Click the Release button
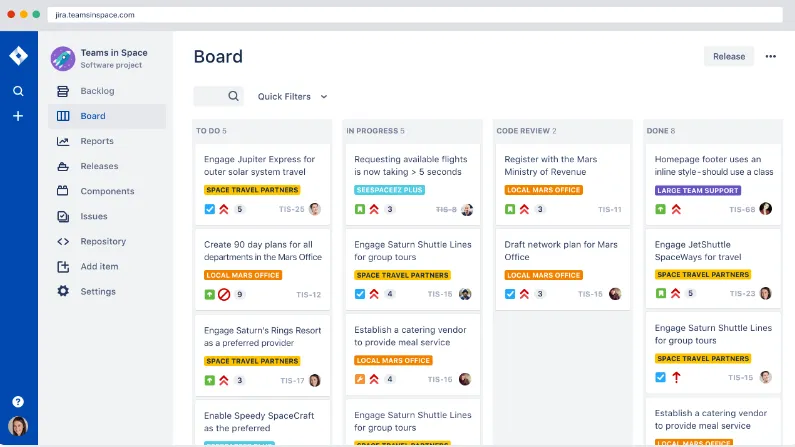Viewport: 795px width, 447px height. [729, 56]
